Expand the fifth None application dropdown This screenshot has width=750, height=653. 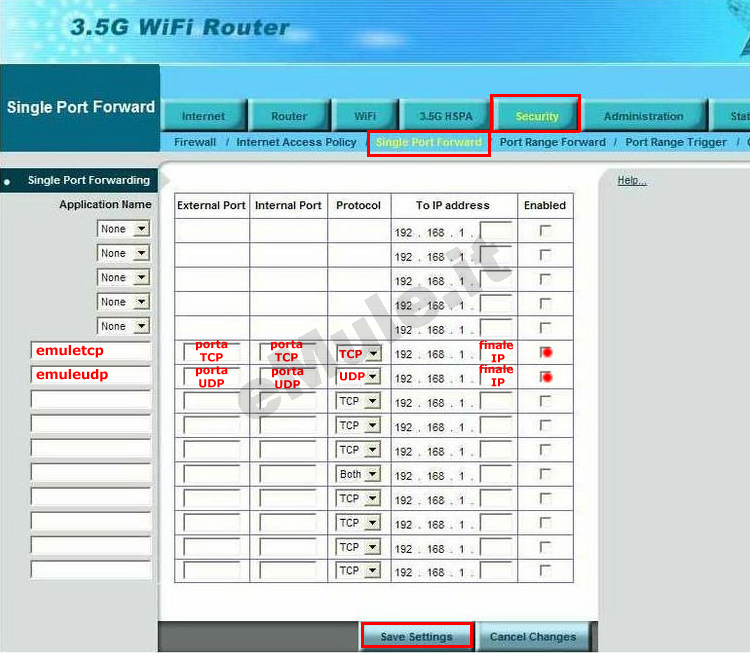pyautogui.click(x=123, y=326)
